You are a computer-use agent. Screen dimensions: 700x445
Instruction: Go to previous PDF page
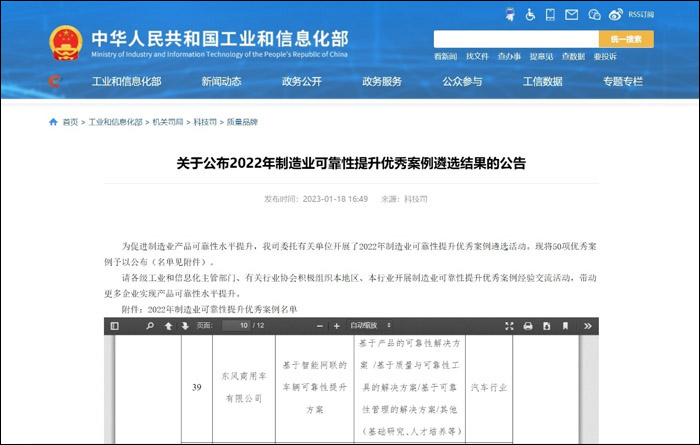pyautogui.click(x=168, y=326)
